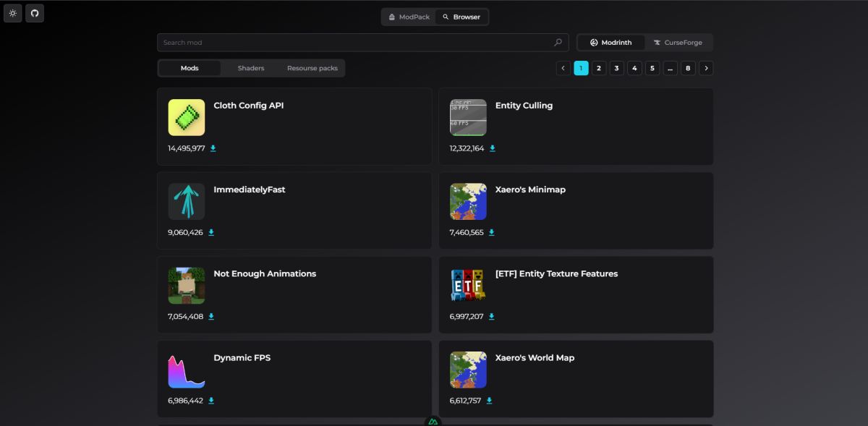Click the Xaero's Minimap map logo
The height and width of the screenshot is (426, 868).
pyautogui.click(x=468, y=201)
